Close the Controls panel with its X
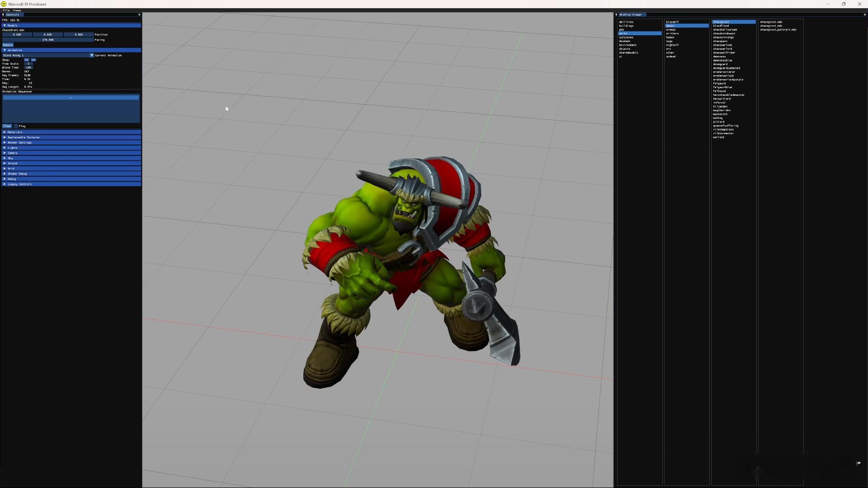Image resolution: width=868 pixels, height=488 pixels. click(x=139, y=14)
